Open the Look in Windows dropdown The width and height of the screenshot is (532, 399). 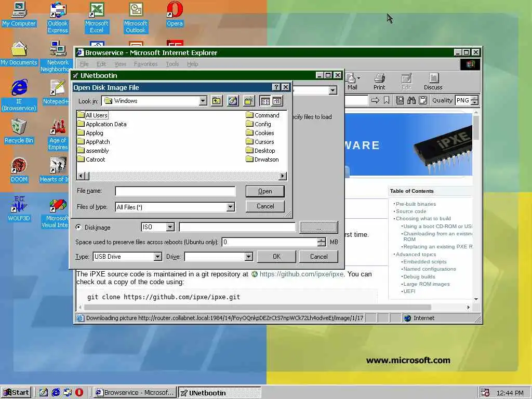pyautogui.click(x=203, y=101)
